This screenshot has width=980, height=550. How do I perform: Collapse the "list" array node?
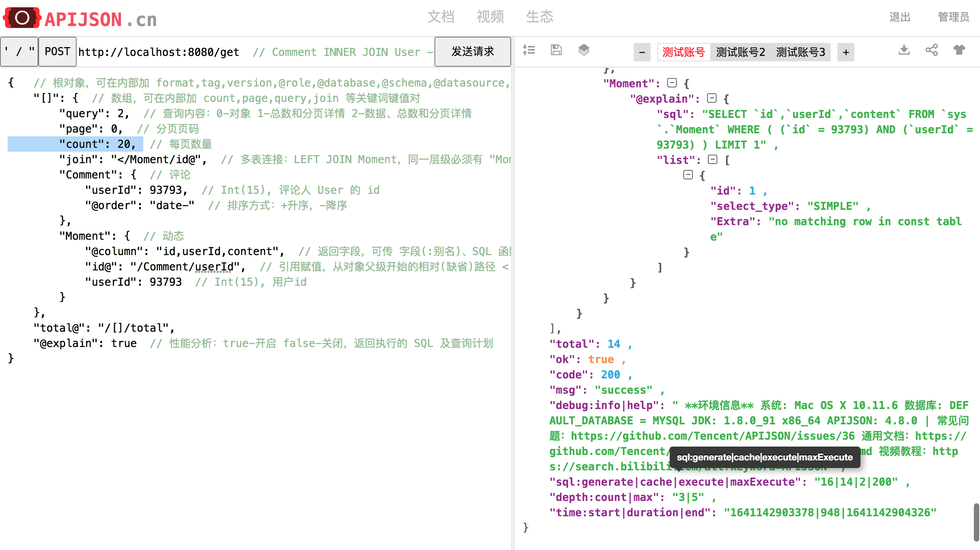(x=713, y=160)
